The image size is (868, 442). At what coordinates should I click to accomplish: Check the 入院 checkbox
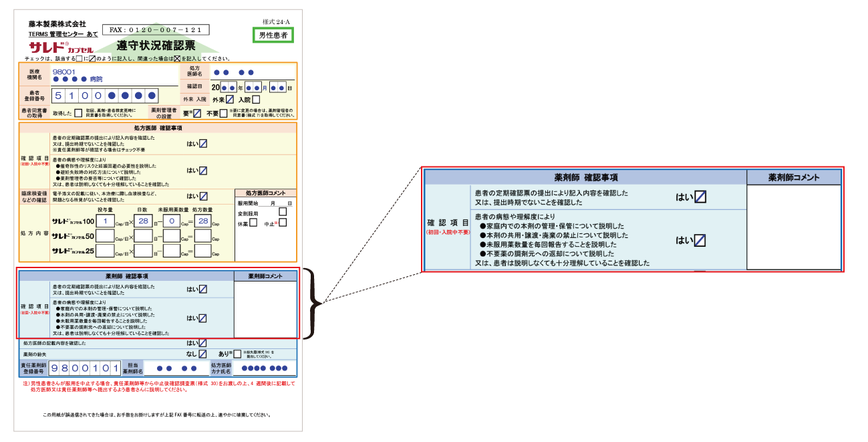tap(256, 100)
